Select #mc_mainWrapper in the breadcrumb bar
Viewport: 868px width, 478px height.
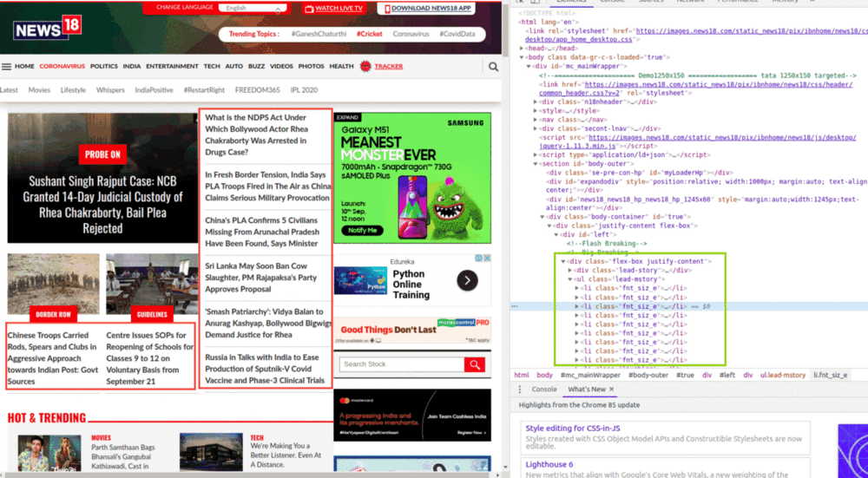(x=590, y=375)
